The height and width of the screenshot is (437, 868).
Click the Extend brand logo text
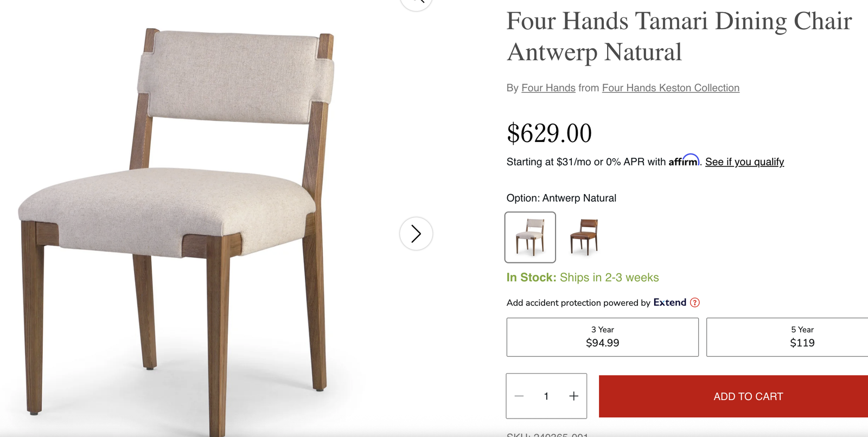click(670, 303)
